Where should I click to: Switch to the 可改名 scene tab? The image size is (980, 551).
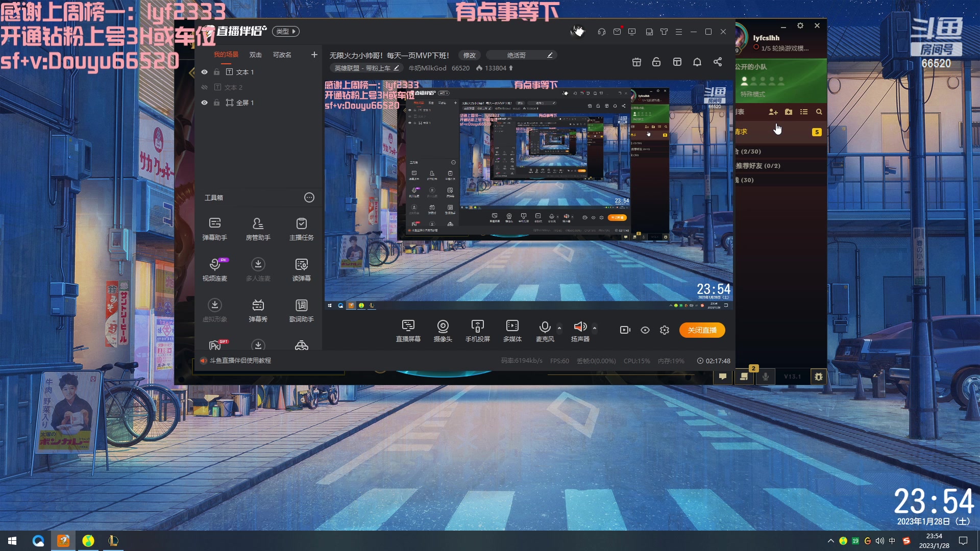click(282, 55)
